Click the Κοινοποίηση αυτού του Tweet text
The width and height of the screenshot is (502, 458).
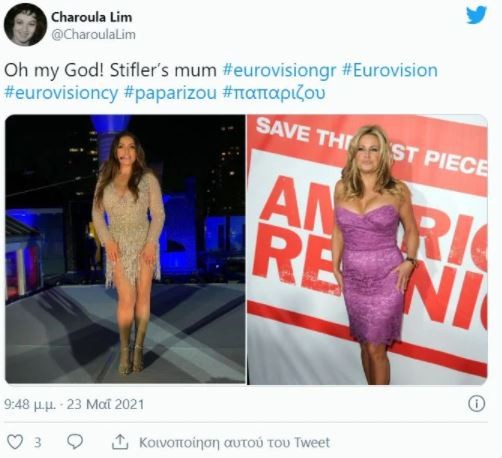pyautogui.click(x=234, y=442)
